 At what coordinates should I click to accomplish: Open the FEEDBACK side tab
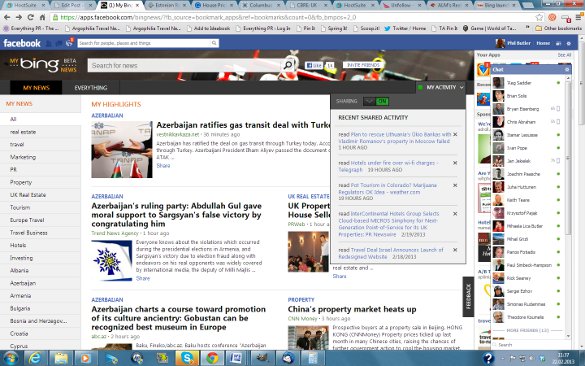coord(468,297)
